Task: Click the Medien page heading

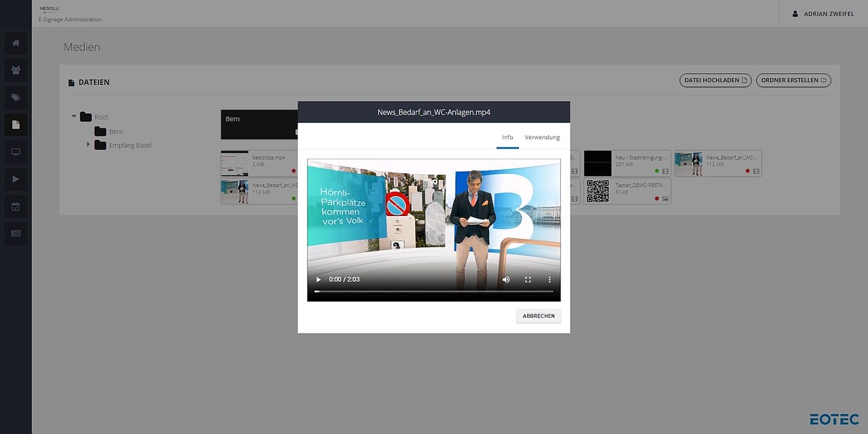Action: (x=82, y=47)
